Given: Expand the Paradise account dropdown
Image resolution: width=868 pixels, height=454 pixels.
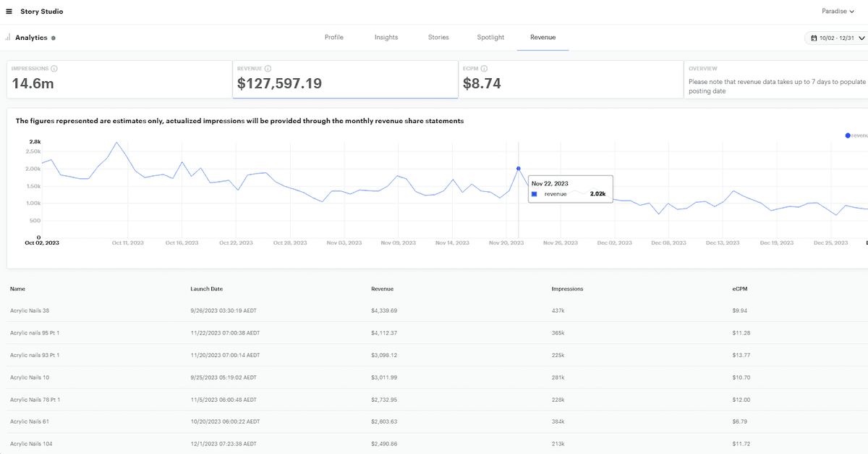Looking at the screenshot, I should click(844, 12).
